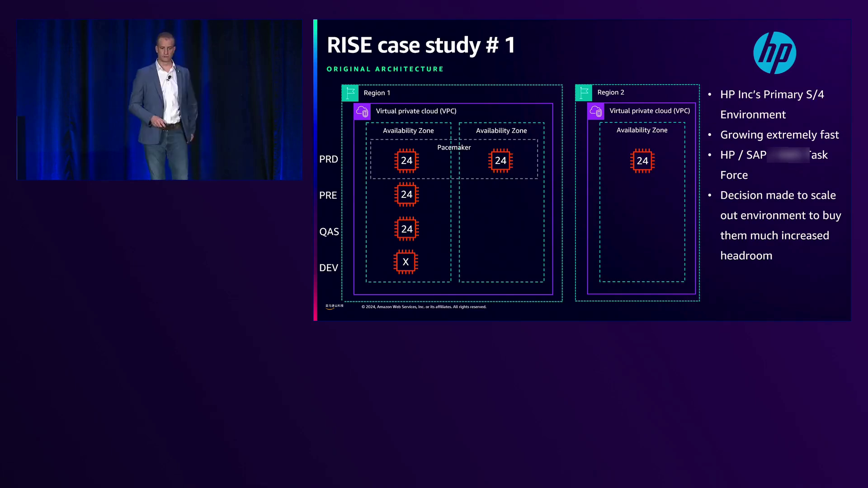
Task: Select the PRD 24 chip in second zone
Action: tap(500, 161)
